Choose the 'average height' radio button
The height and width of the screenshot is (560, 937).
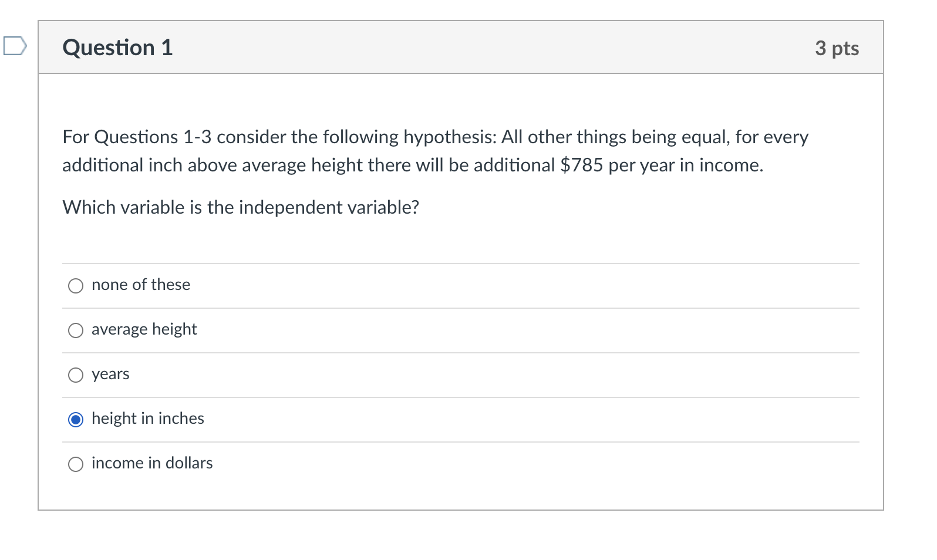76,330
